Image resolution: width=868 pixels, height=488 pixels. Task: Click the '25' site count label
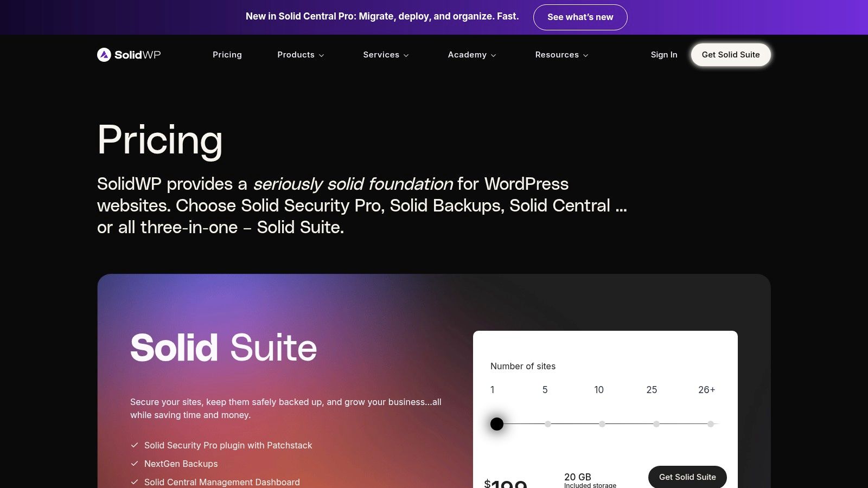pos(652,390)
